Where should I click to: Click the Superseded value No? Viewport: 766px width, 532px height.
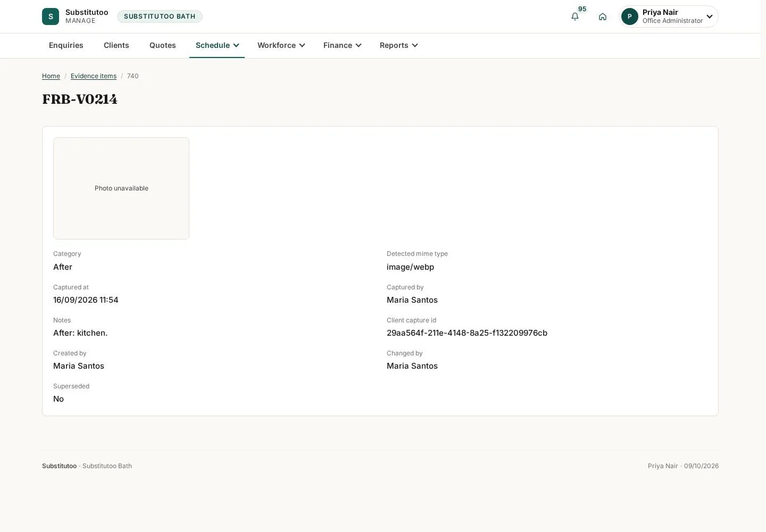(59, 399)
